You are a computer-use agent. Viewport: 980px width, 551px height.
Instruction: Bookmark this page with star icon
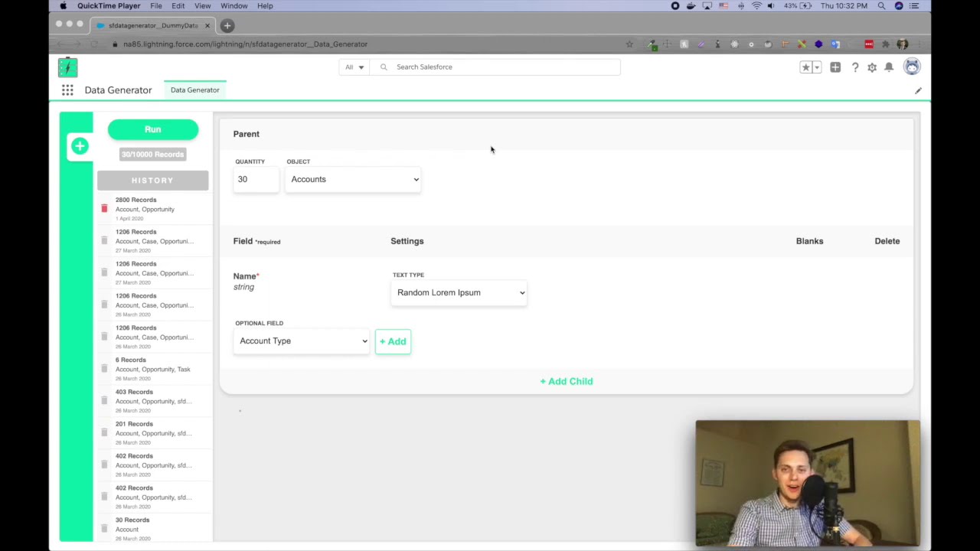click(629, 44)
